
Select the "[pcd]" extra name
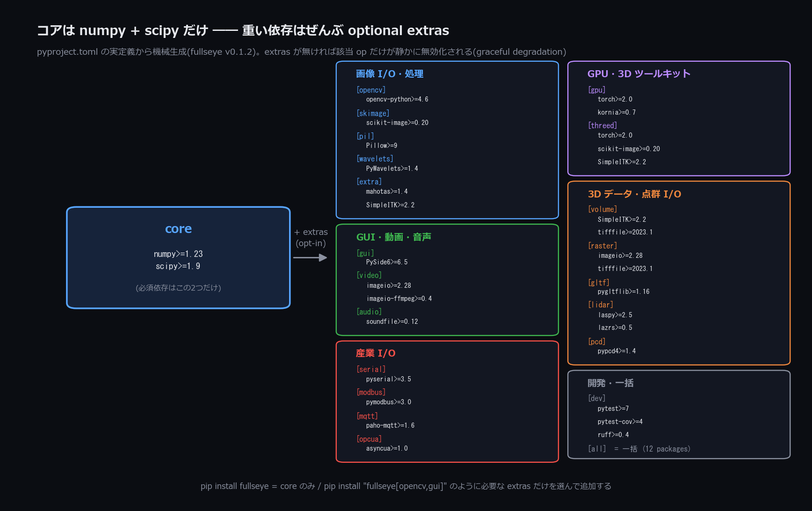597,342
